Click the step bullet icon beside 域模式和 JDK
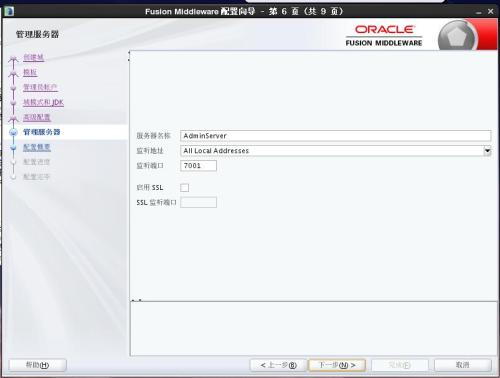This screenshot has width=500, height=378. pyautogui.click(x=13, y=103)
